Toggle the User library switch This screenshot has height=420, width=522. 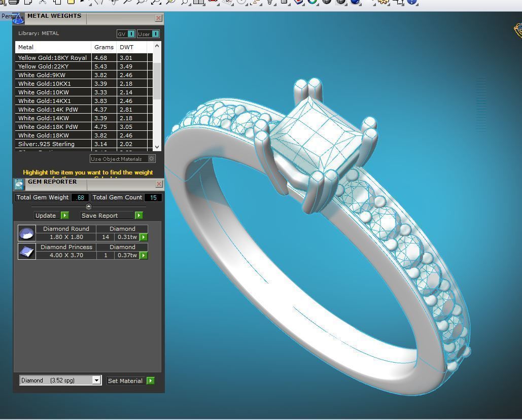coord(149,34)
